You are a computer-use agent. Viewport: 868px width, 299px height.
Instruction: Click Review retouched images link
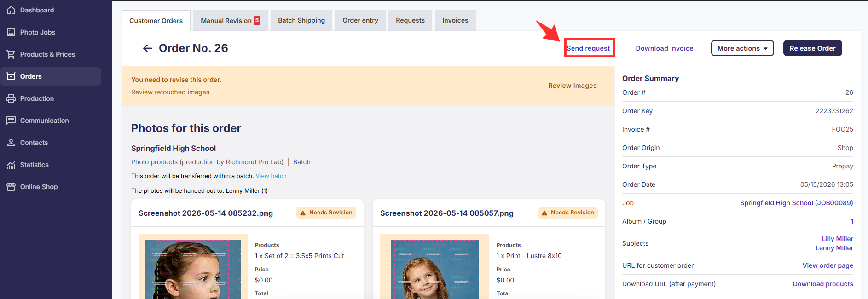[x=170, y=92]
